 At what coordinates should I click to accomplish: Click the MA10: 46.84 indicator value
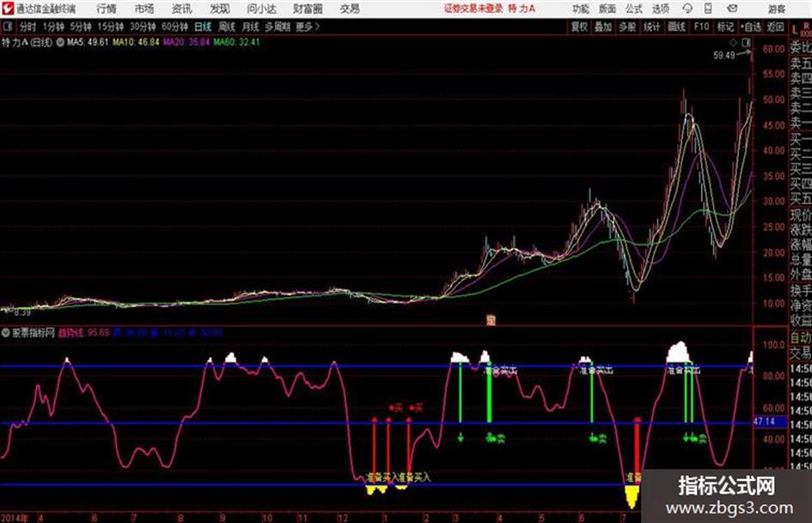[x=137, y=42]
